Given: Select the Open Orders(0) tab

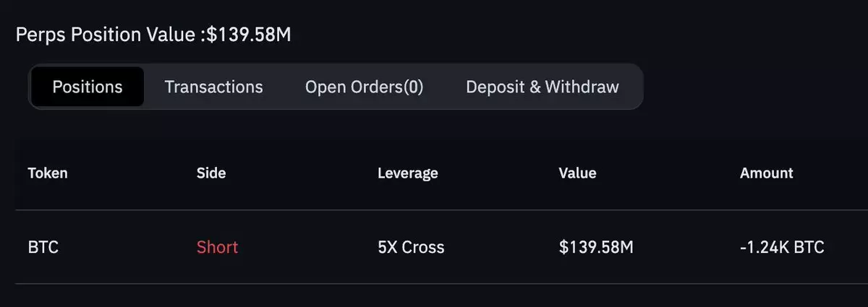Looking at the screenshot, I should click(x=364, y=87).
